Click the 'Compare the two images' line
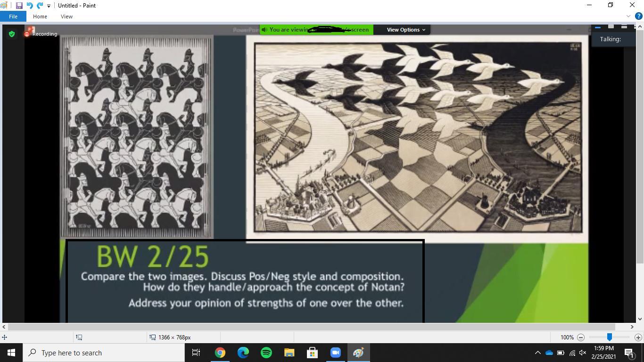This screenshot has width=644, height=362. (x=242, y=276)
